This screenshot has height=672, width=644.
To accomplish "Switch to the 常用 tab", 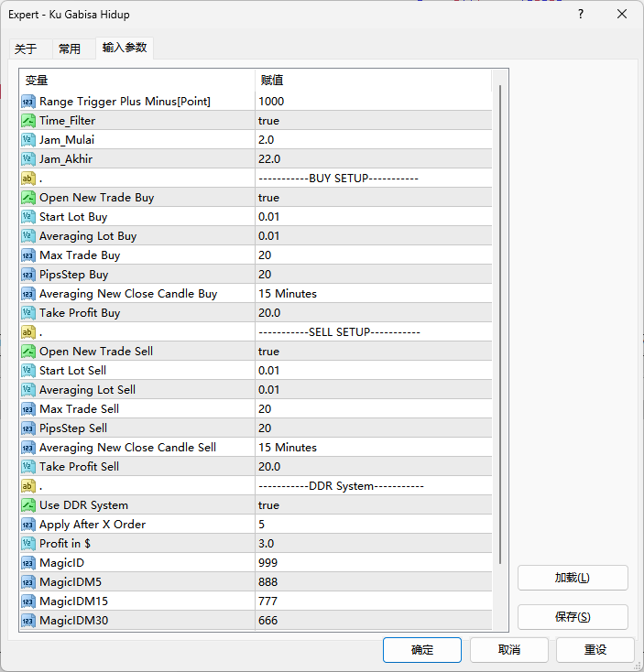I will (70, 49).
